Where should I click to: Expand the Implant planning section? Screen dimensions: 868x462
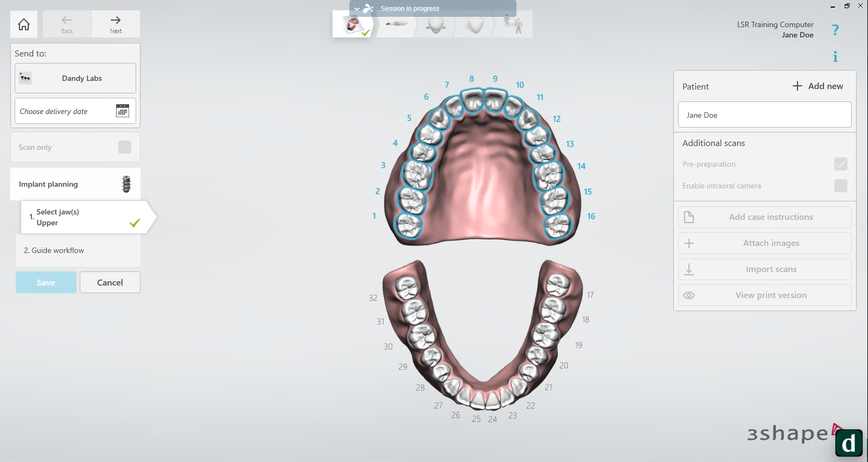(x=75, y=184)
